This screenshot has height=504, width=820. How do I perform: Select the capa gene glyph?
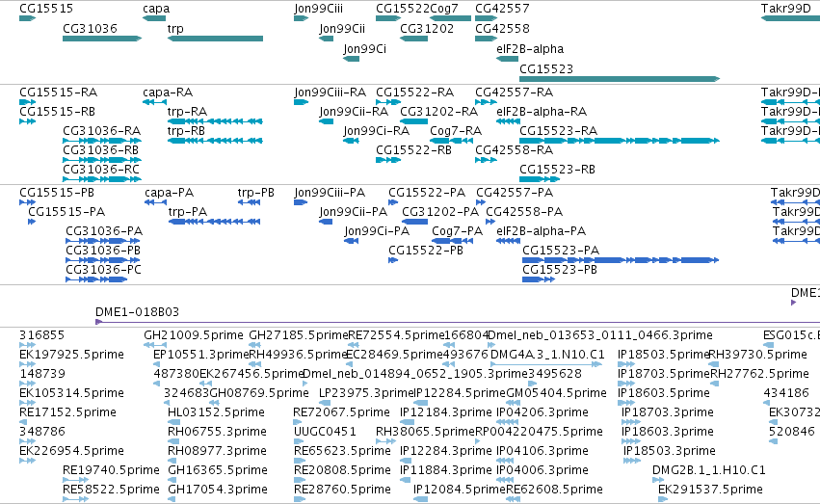154,18
